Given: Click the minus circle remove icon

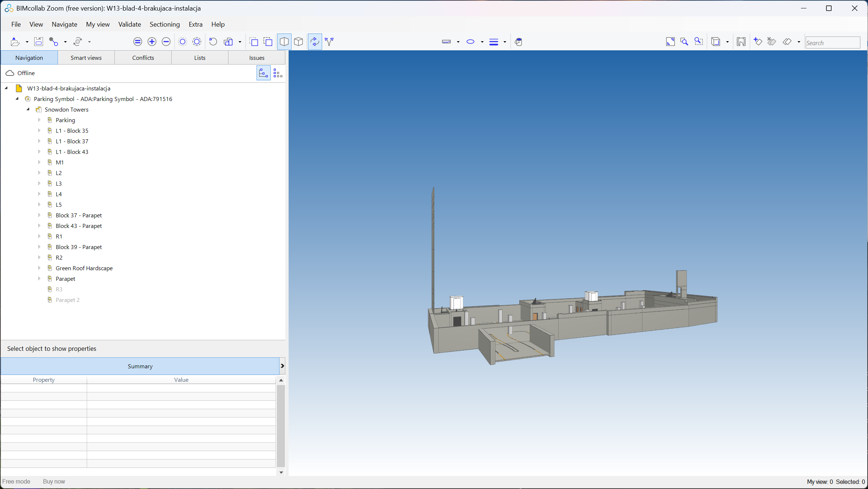Looking at the screenshot, I should [x=166, y=42].
